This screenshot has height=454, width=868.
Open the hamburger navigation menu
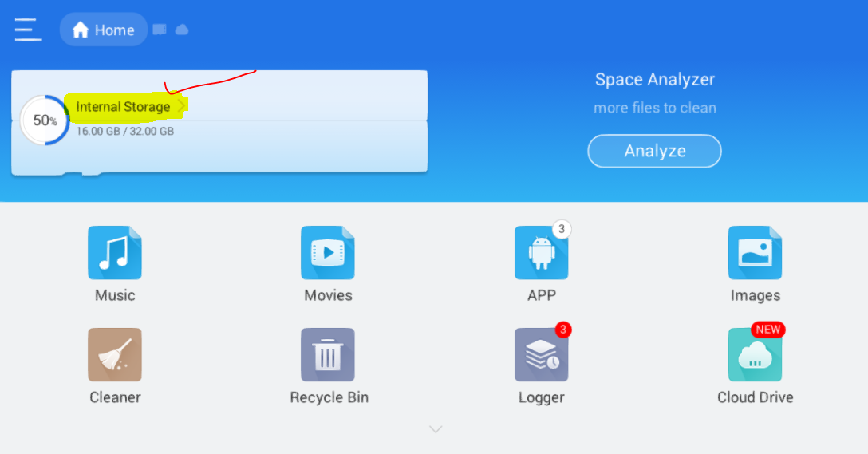(x=28, y=30)
